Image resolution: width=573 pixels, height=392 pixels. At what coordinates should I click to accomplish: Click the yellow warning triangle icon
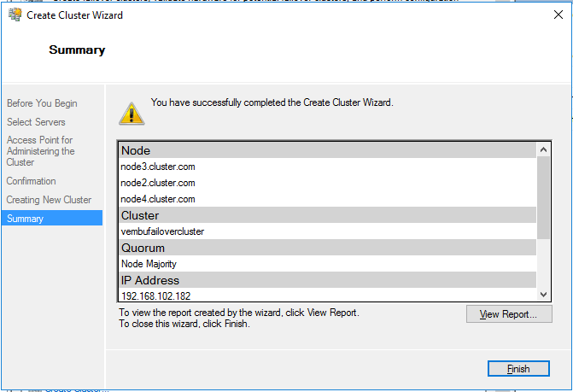click(132, 114)
